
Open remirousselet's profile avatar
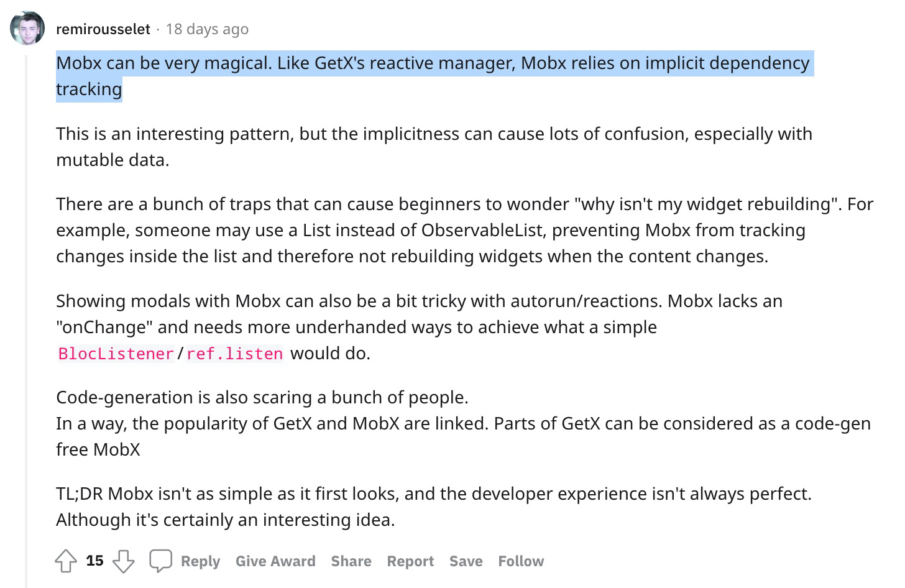(27, 28)
